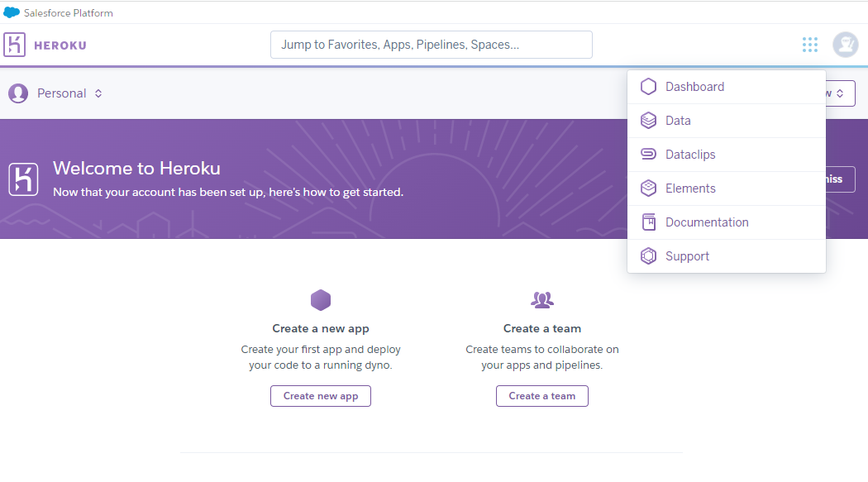Click the 'here's how to get started' text

pyautogui.click(x=336, y=192)
